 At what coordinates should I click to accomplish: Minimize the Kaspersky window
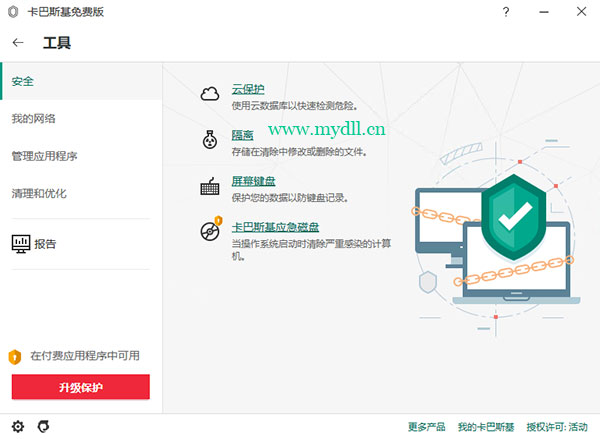544,12
